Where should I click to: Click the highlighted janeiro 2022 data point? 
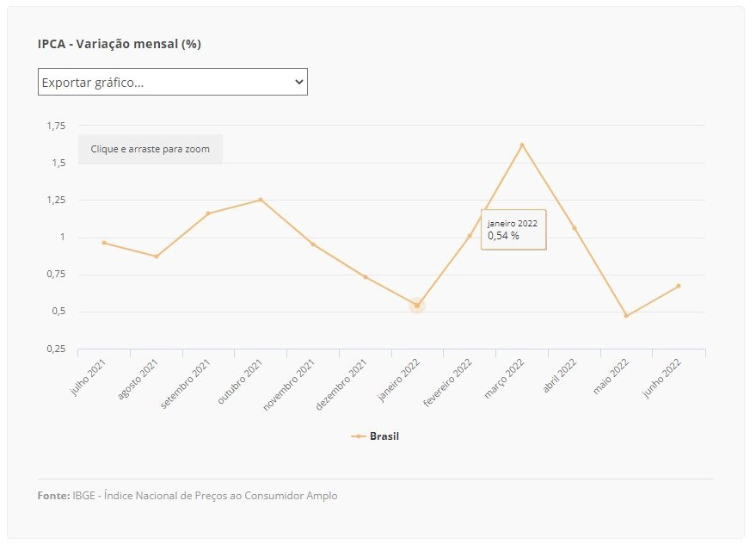(417, 306)
